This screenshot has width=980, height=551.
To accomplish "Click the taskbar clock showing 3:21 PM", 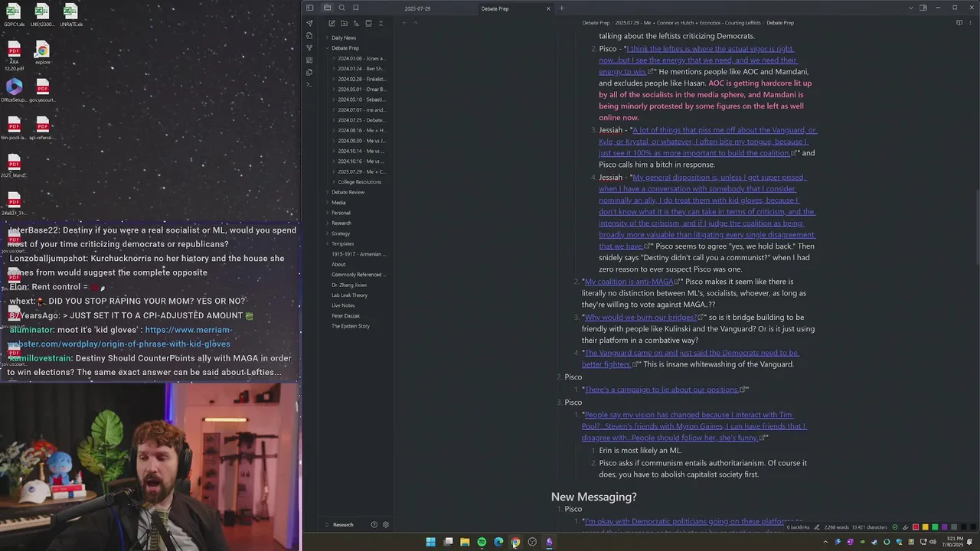I will pyautogui.click(x=955, y=542).
